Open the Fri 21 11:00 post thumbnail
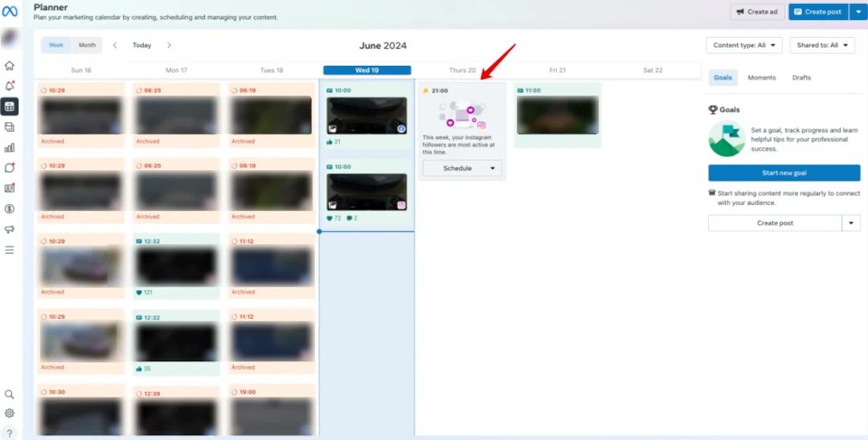 pyautogui.click(x=558, y=116)
